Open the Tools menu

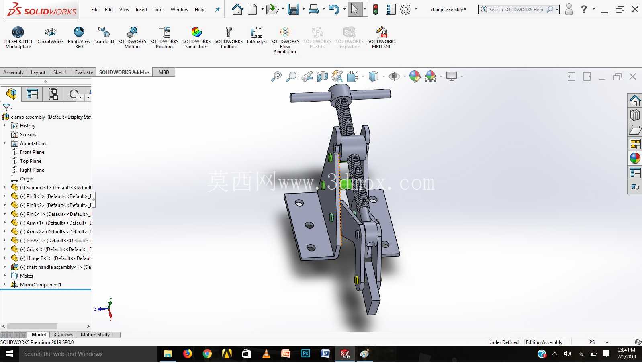159,10
